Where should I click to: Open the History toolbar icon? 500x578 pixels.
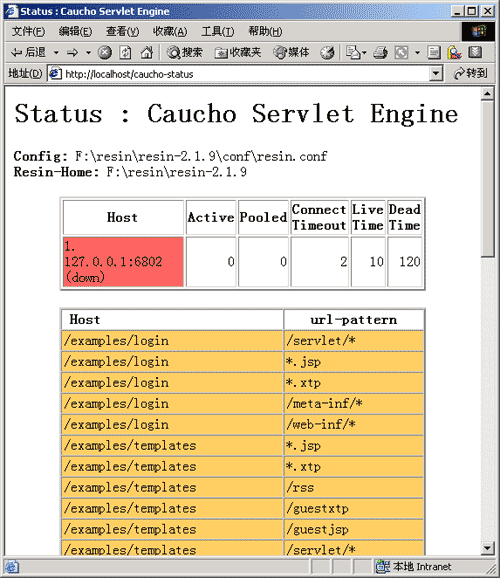point(327,53)
